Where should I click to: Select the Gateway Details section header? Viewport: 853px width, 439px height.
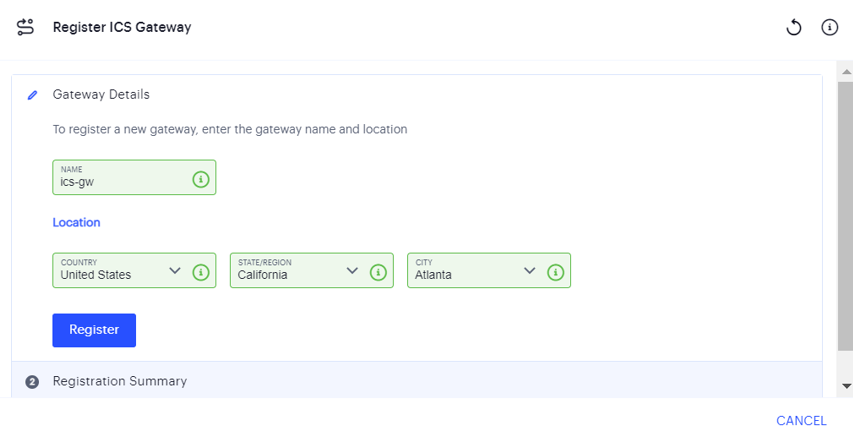(x=101, y=95)
